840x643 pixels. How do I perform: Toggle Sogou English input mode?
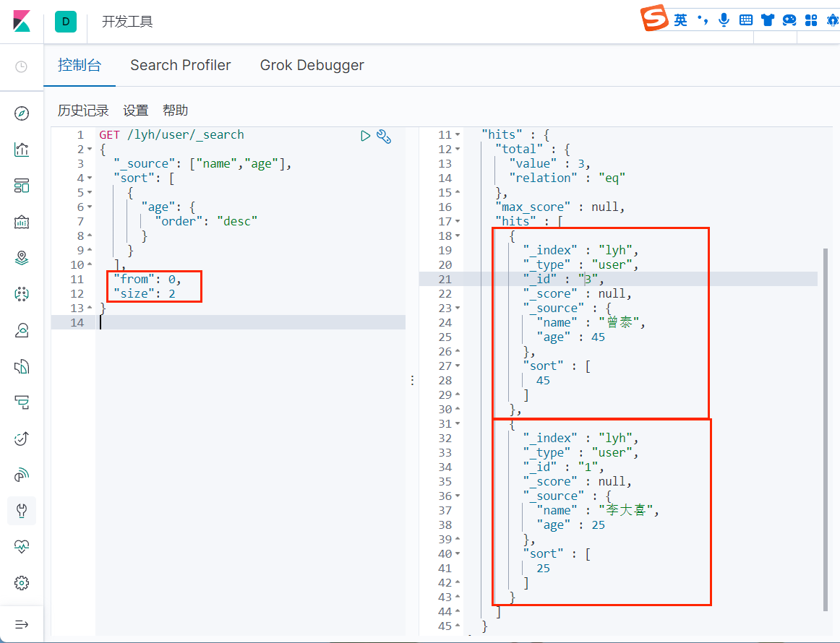click(x=680, y=20)
